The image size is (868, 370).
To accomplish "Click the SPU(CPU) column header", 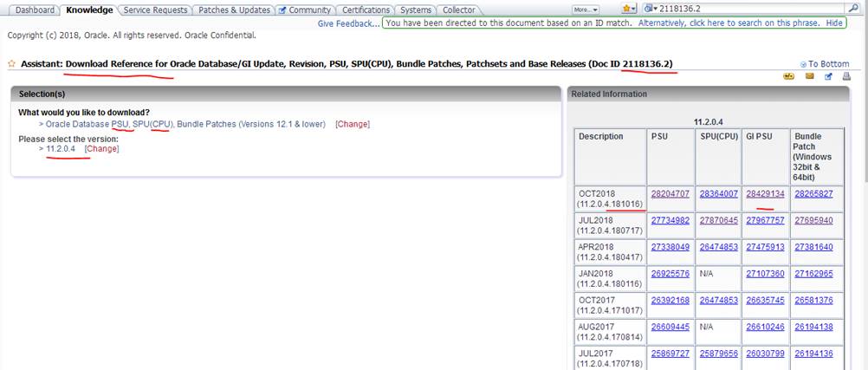I will coord(717,157).
